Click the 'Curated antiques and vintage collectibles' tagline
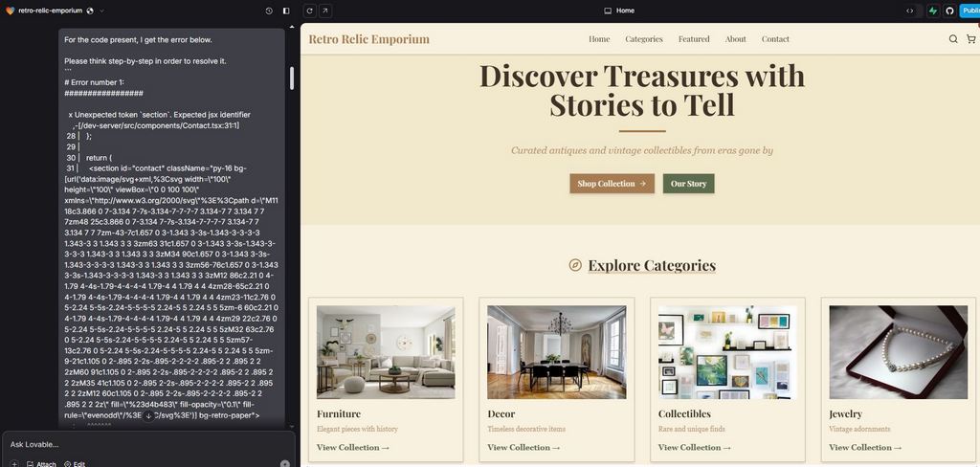 642,150
